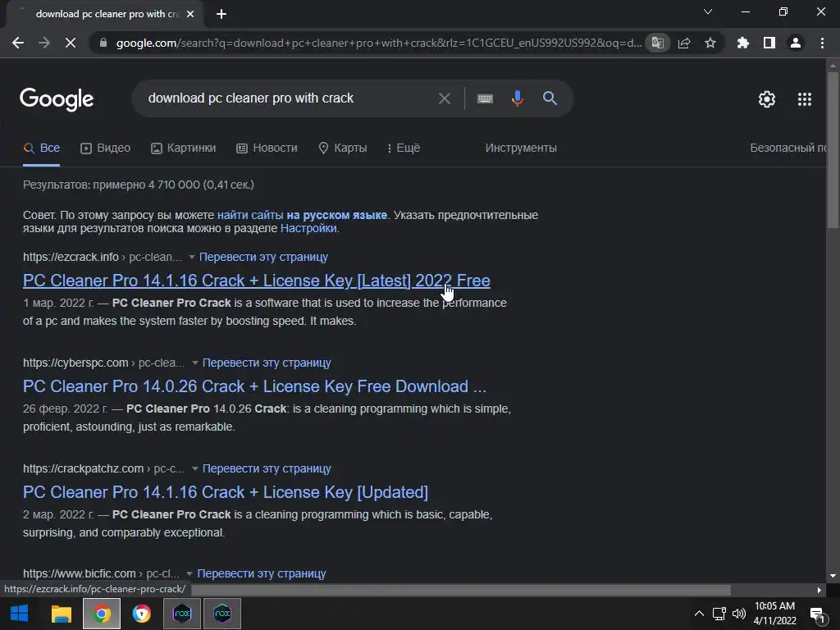This screenshot has width=840, height=630.
Task: Expand dropdown arrow beside ezcrack.info URL
Action: (x=192, y=257)
